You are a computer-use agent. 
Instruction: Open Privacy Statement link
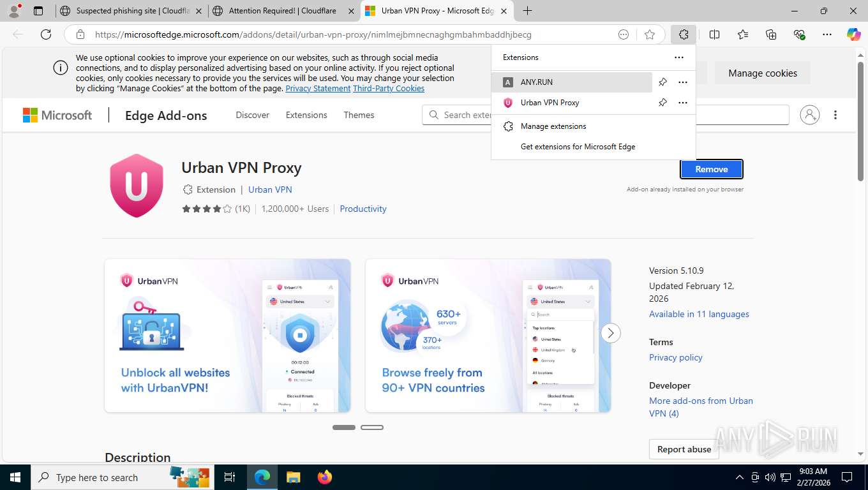click(x=318, y=89)
